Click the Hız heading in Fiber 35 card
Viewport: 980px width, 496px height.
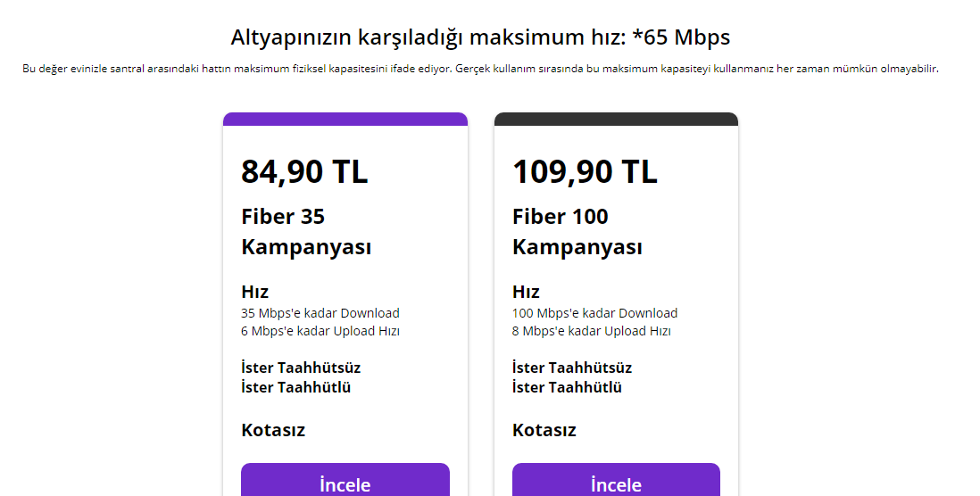(x=254, y=292)
